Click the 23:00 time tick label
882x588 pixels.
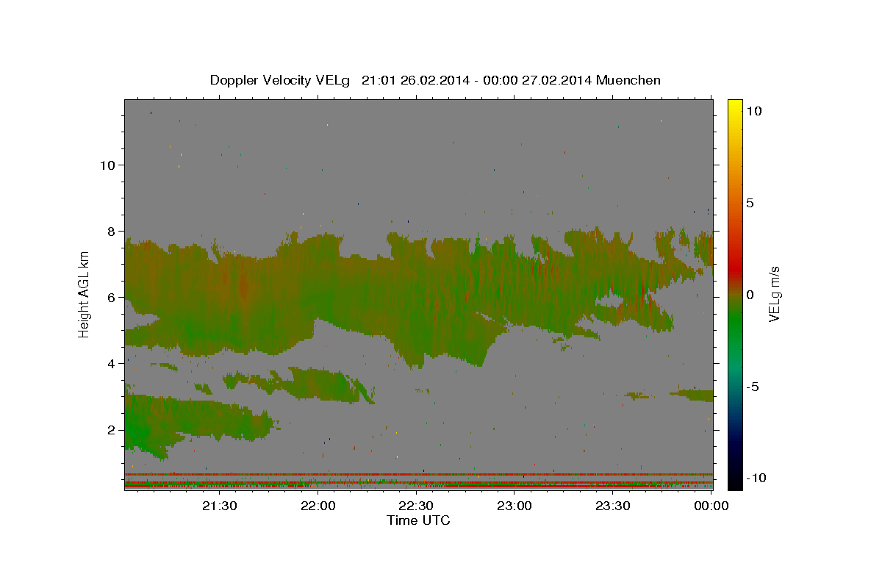(x=514, y=506)
